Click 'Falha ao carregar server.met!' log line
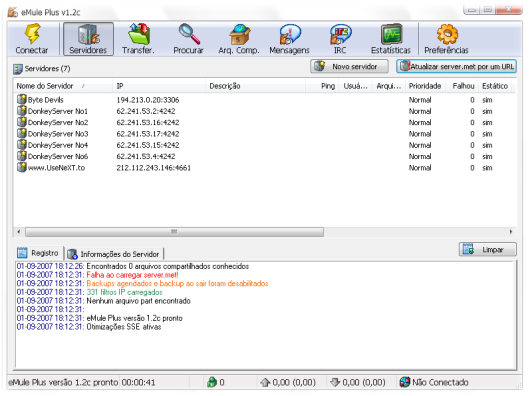Image resolution: width=530 pixels, height=396 pixels. (x=132, y=275)
